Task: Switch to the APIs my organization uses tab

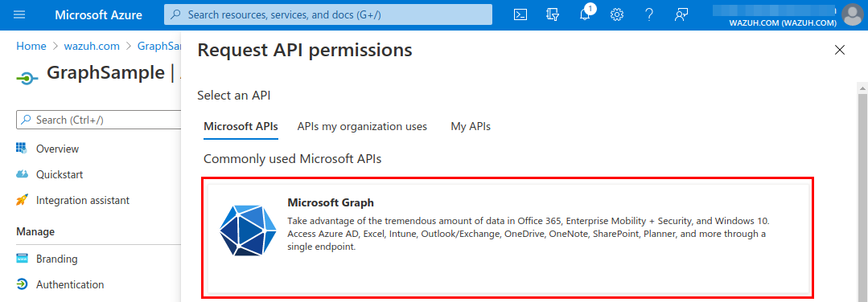Action: [x=362, y=127]
